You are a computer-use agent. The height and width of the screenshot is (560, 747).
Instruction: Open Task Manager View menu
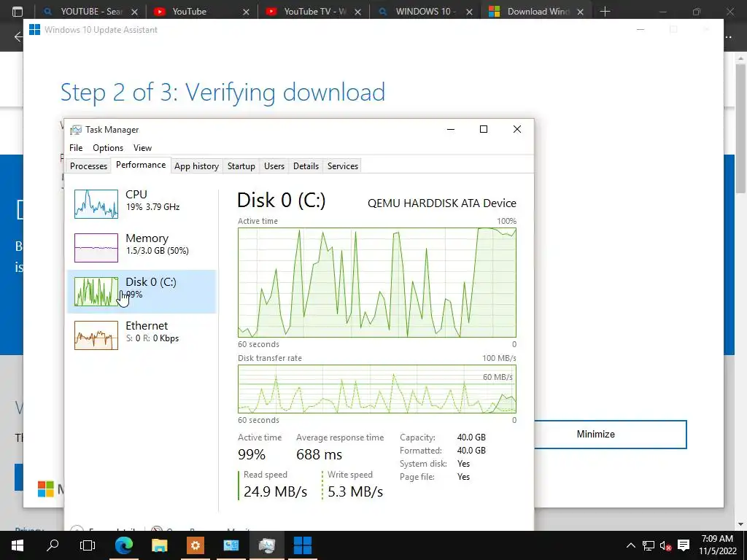click(142, 147)
